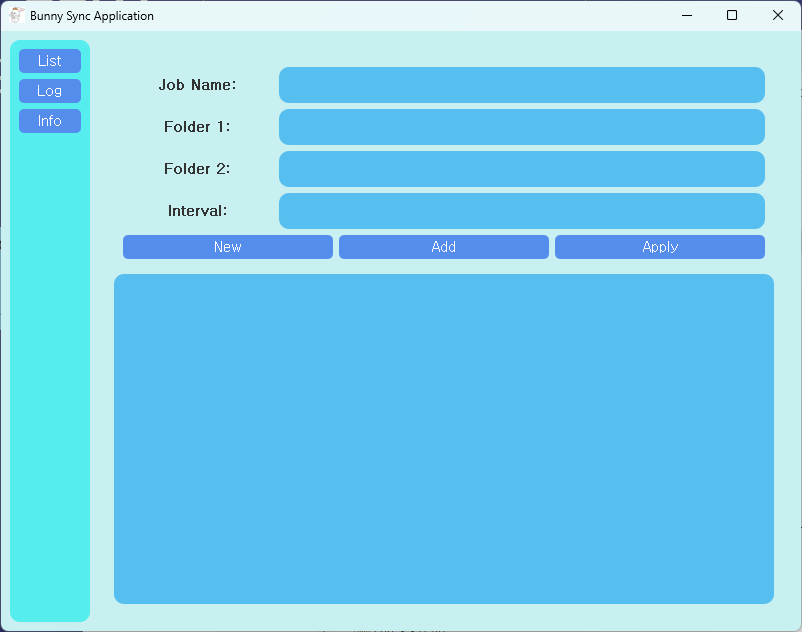The width and height of the screenshot is (802, 632).
Task: Select the Folder 2 input box
Action: [521, 169]
